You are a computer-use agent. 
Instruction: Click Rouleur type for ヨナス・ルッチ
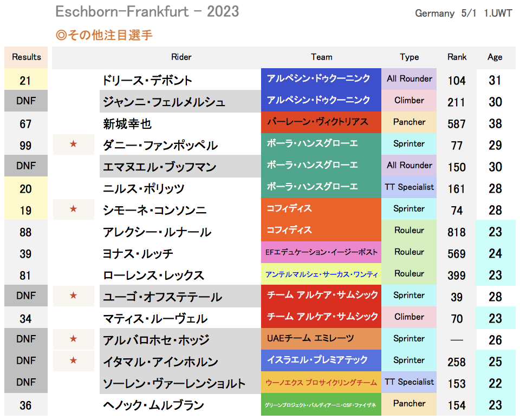point(409,252)
